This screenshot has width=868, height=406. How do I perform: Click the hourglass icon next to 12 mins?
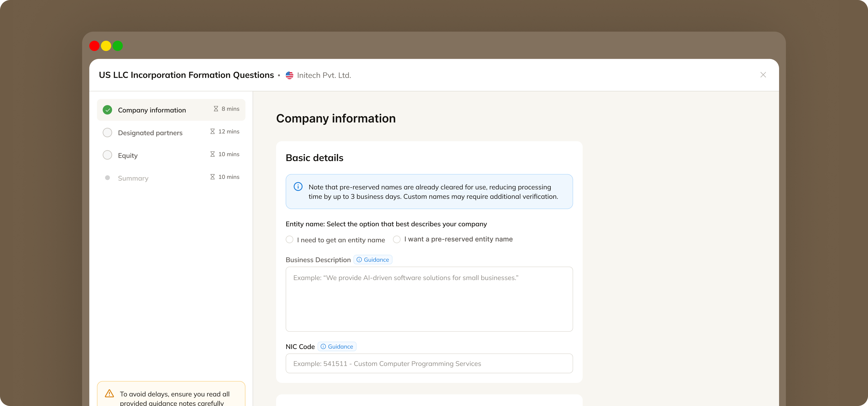pyautogui.click(x=212, y=131)
